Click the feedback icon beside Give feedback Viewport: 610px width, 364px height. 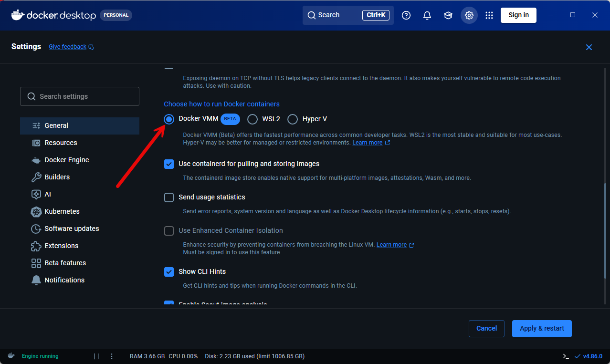pos(91,47)
